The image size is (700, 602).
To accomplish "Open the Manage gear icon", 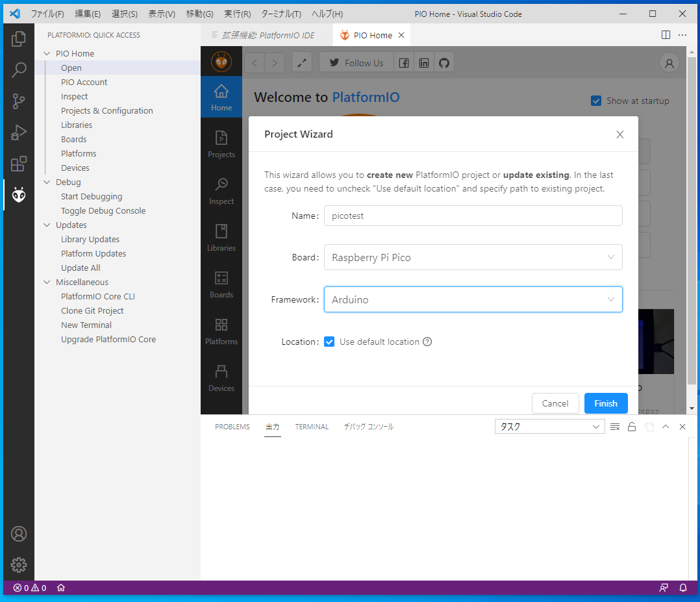I will tap(18, 565).
